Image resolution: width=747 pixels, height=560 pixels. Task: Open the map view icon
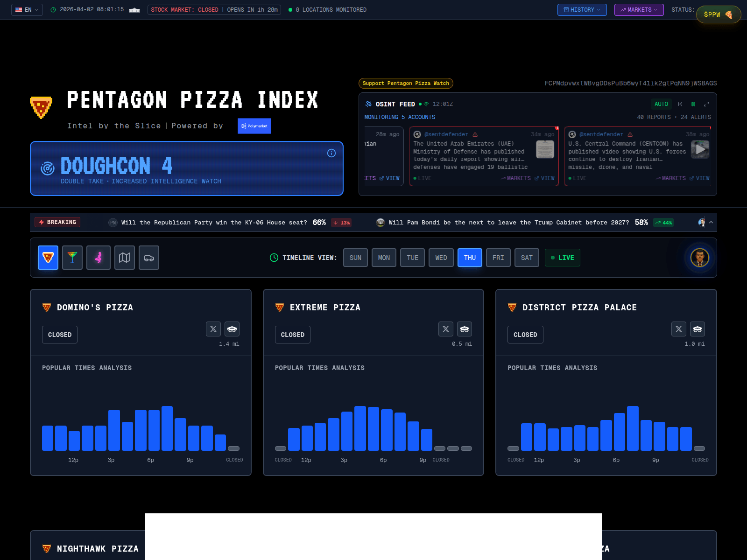click(125, 258)
